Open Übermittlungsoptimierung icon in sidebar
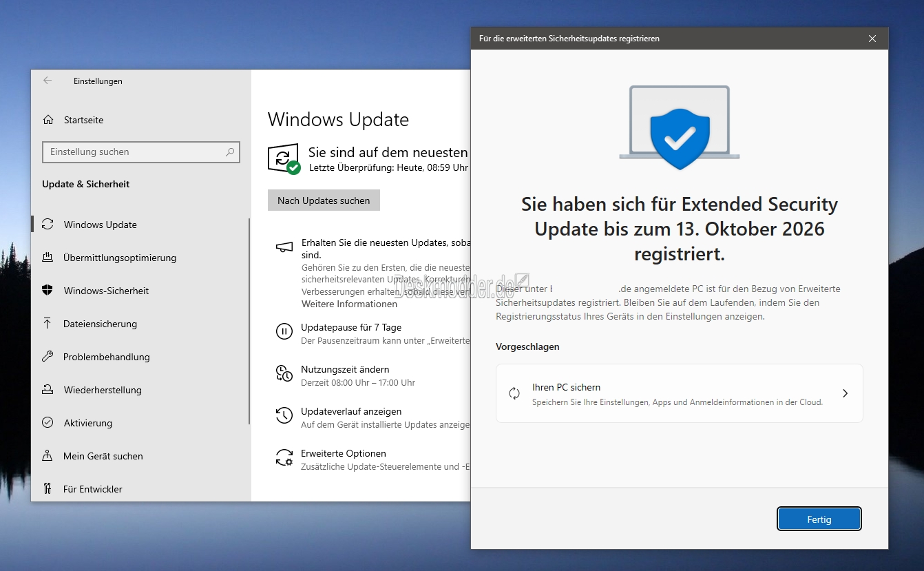This screenshot has width=924, height=571. (x=48, y=258)
